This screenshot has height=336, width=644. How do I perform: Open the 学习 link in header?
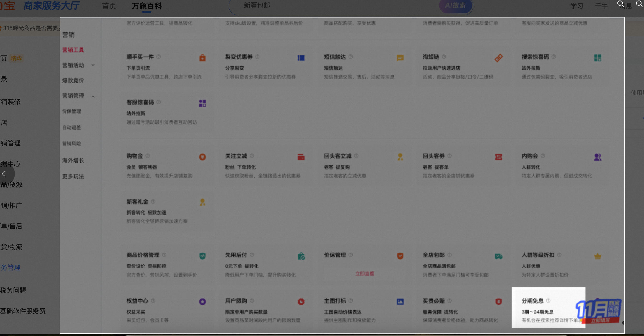point(577,6)
